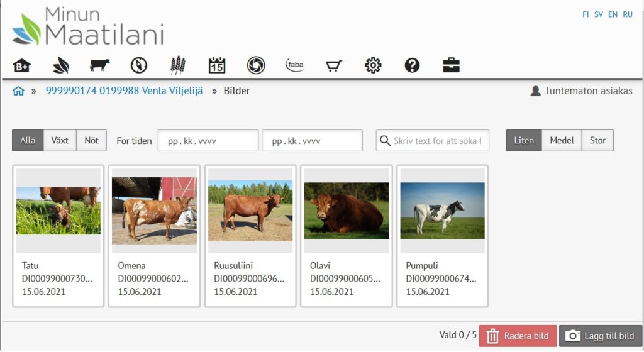Viewport: 644px width, 352px height.
Task: Click the Lägg till bild button
Action: [x=601, y=336]
